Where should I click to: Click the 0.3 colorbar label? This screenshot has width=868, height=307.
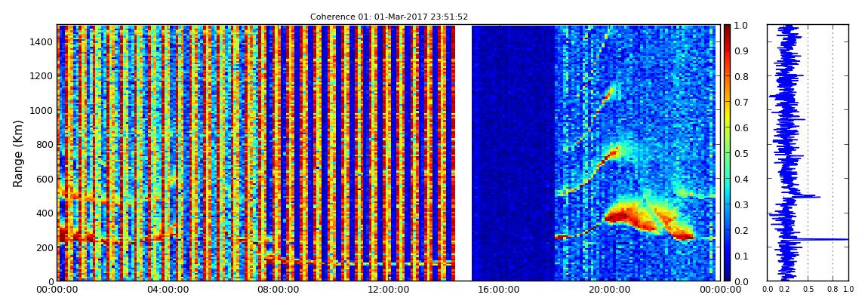click(x=740, y=204)
